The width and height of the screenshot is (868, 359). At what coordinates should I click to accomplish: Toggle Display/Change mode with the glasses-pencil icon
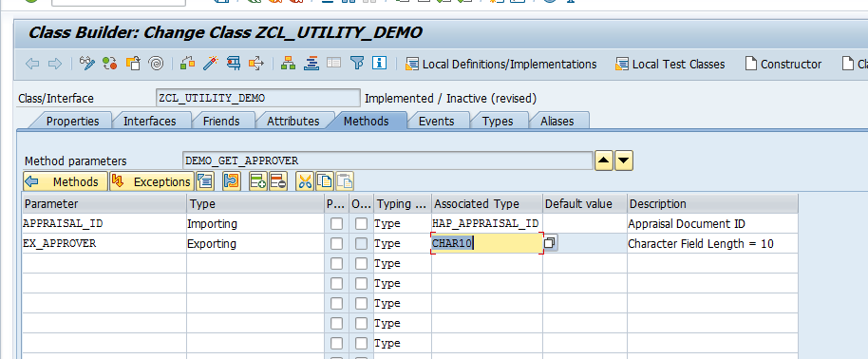point(87,63)
